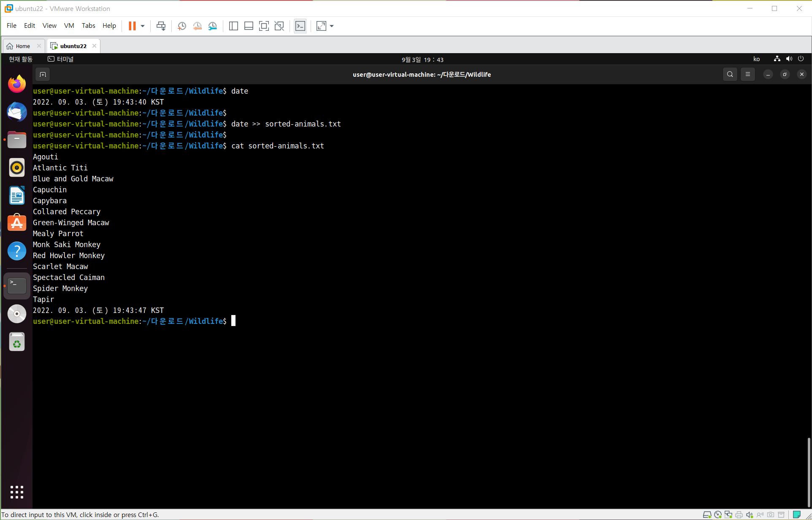Click the VMware pause VM button
This screenshot has height=520, width=812.
pos(132,26)
